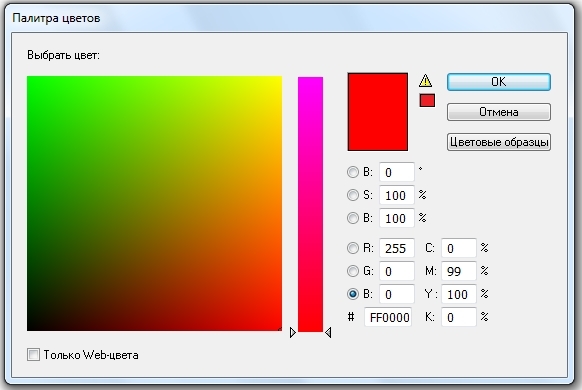Click the left slider arrow marker
Viewport: 582px width, 390px height.
pyautogui.click(x=292, y=332)
